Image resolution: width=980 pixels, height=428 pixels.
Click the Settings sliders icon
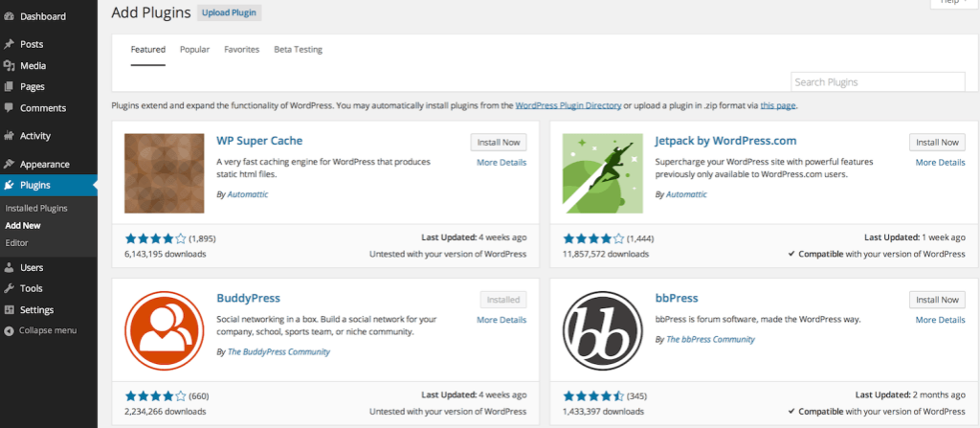coord(9,309)
